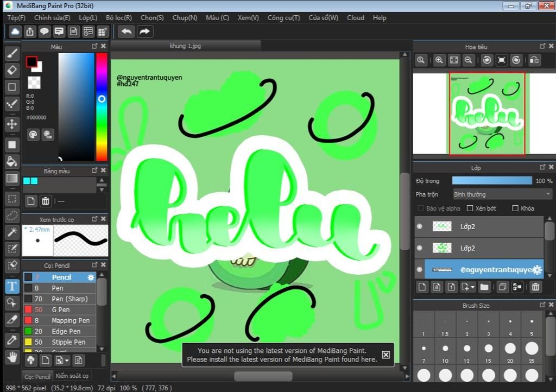Select the khung 1.jpg document tab
Screen dimensions: 556x392
pos(186,46)
